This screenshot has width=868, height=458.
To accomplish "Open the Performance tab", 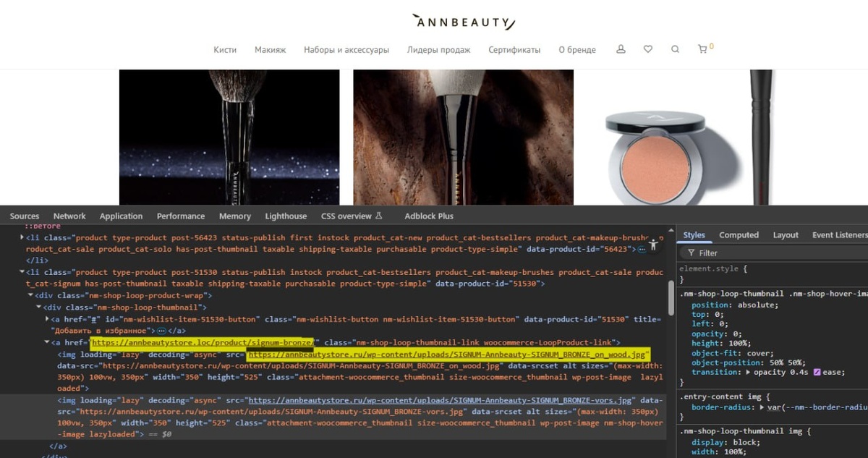I will click(181, 216).
